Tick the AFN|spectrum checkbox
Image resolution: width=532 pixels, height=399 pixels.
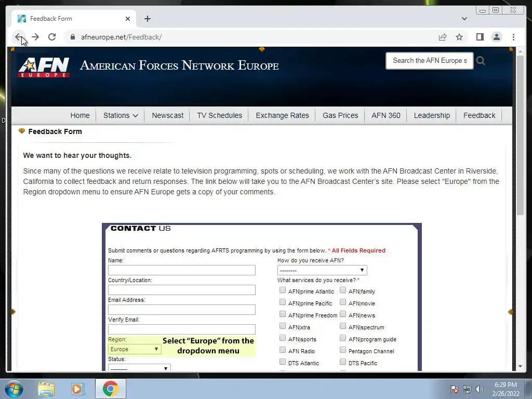343,326
